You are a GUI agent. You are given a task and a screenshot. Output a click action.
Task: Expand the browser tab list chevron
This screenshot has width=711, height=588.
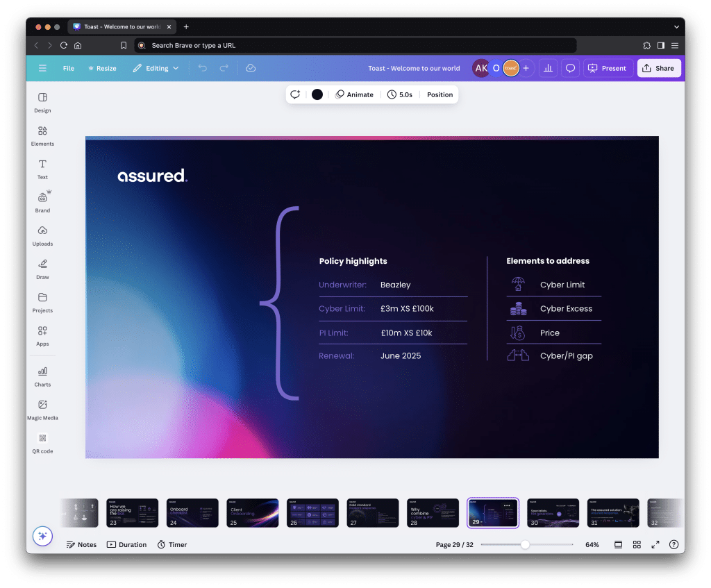point(676,26)
